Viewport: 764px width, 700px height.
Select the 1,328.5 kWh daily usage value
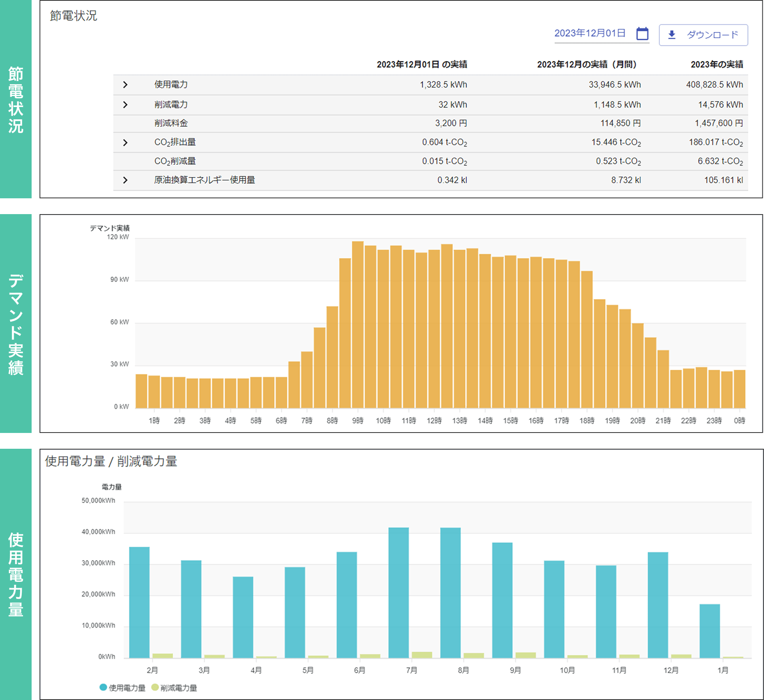(443, 85)
